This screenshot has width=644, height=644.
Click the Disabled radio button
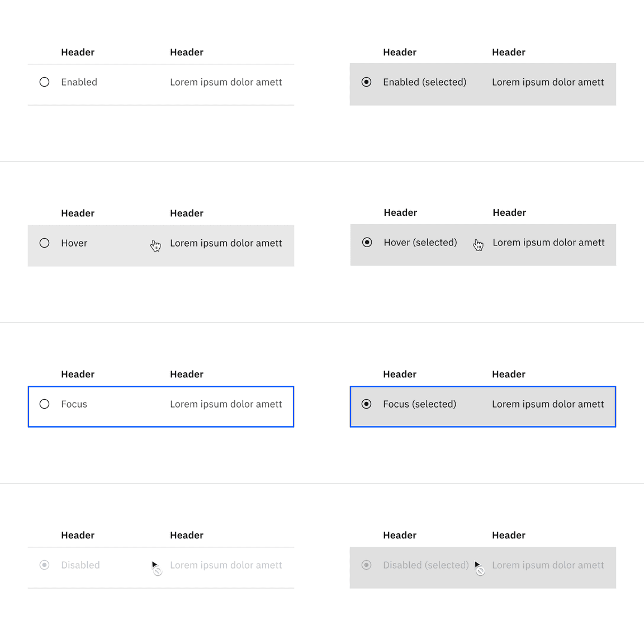tap(45, 565)
